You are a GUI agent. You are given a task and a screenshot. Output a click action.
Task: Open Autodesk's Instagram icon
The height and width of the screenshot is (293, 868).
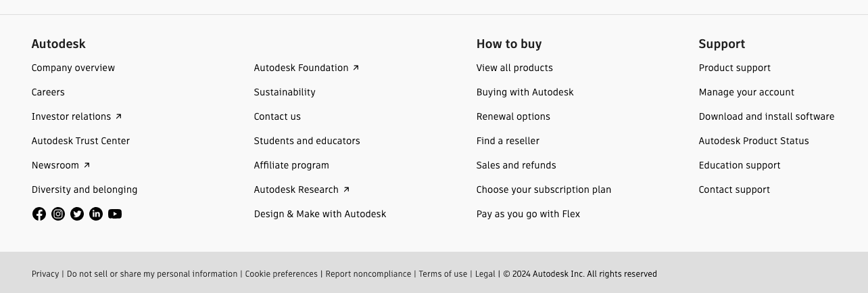click(58, 214)
